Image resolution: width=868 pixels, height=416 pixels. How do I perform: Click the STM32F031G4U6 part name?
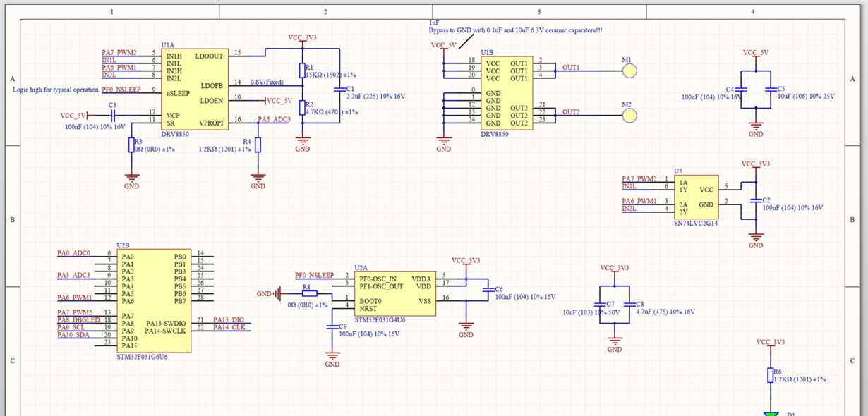380,319
